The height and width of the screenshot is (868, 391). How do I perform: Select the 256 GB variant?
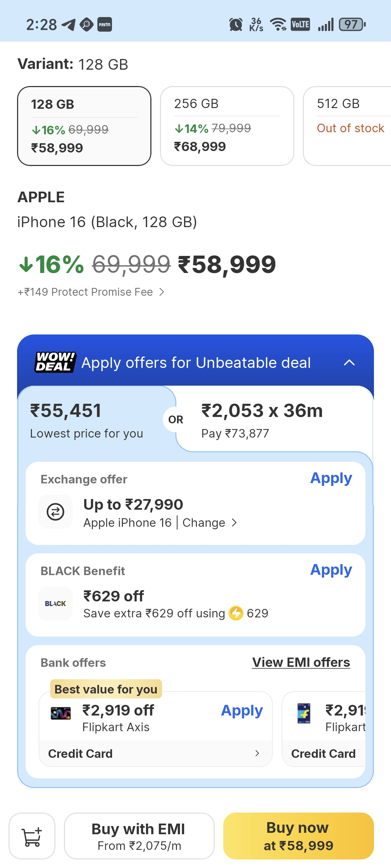click(227, 126)
